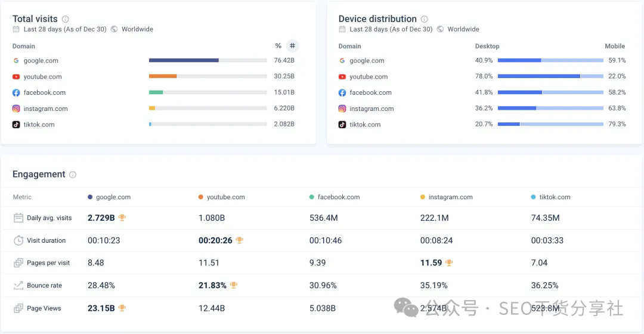Click trophy next to 21.83% bounce rate
The width and height of the screenshot is (644, 334).
click(x=234, y=284)
